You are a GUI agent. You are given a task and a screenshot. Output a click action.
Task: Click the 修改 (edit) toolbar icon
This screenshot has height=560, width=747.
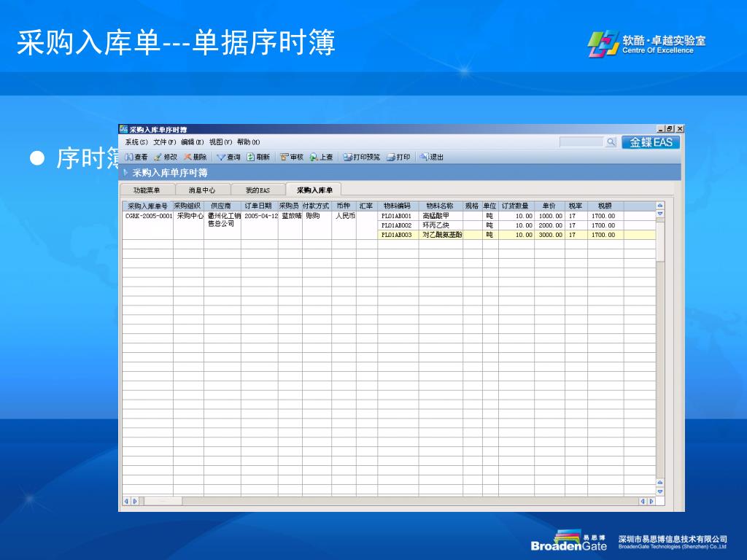point(158,157)
